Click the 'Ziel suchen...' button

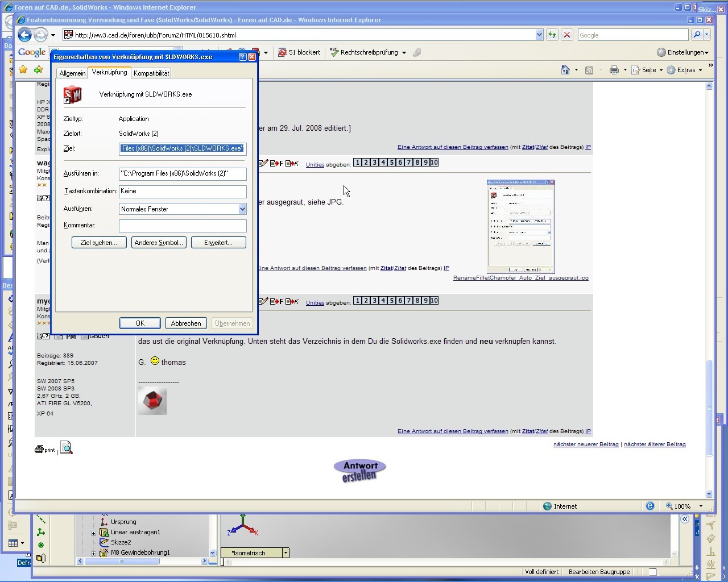pyautogui.click(x=99, y=243)
